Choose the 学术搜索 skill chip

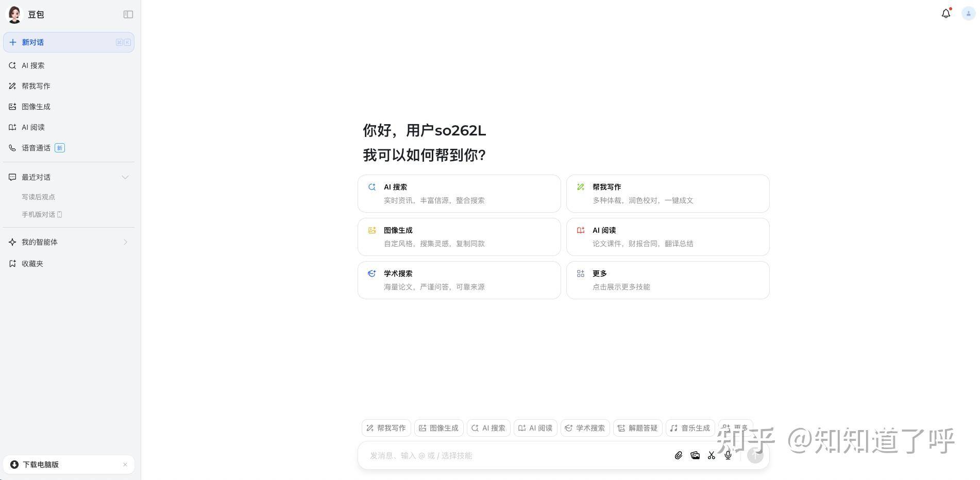[585, 428]
